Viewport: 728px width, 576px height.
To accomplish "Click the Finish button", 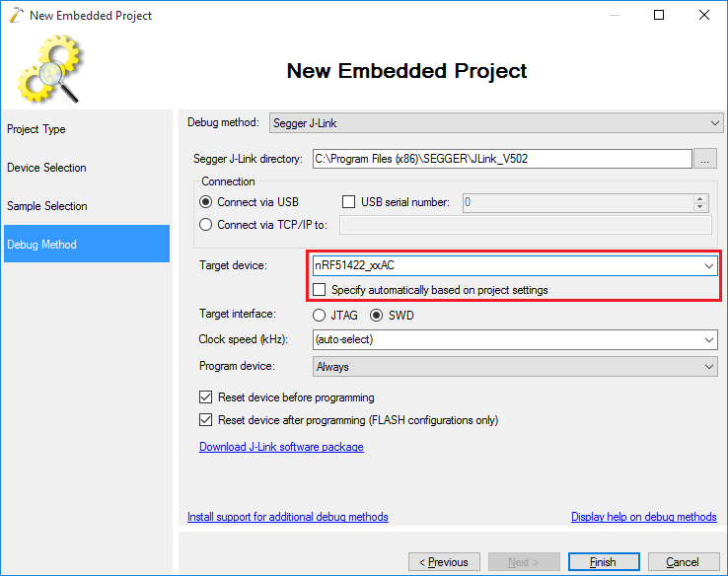I will [604, 562].
